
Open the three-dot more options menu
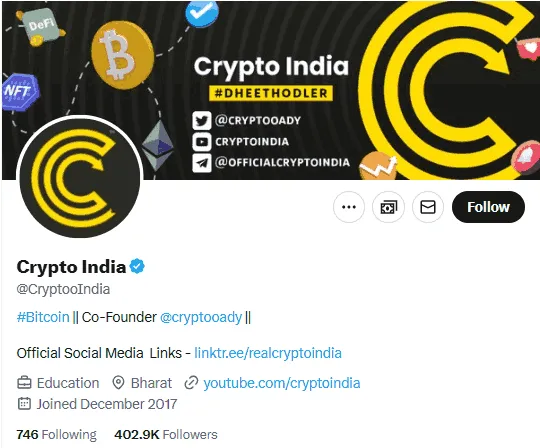349,207
